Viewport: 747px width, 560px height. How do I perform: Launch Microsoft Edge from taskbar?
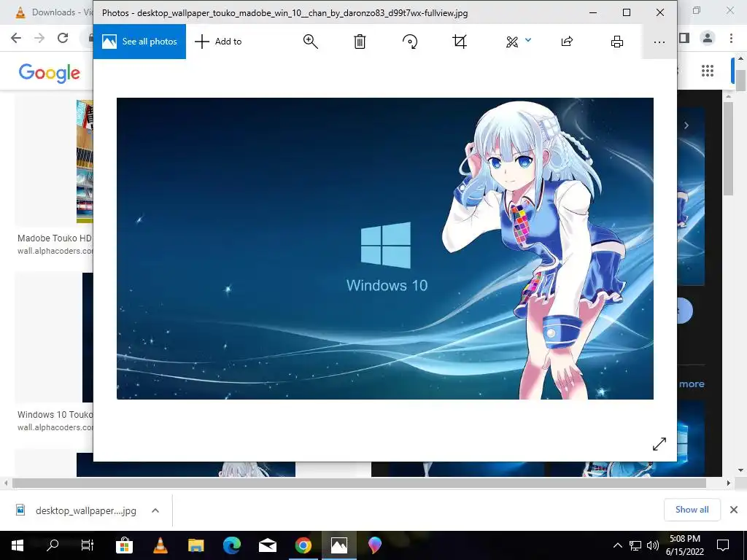coord(231,545)
